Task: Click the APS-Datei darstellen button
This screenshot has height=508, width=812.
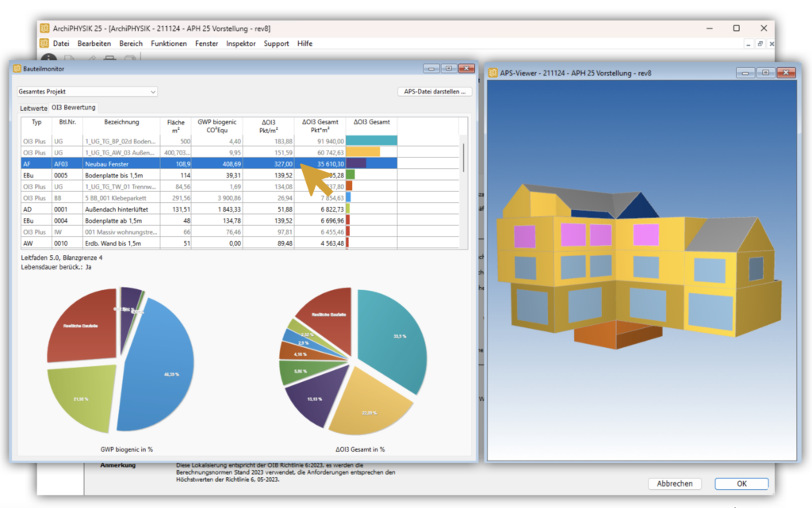Action: [x=435, y=92]
